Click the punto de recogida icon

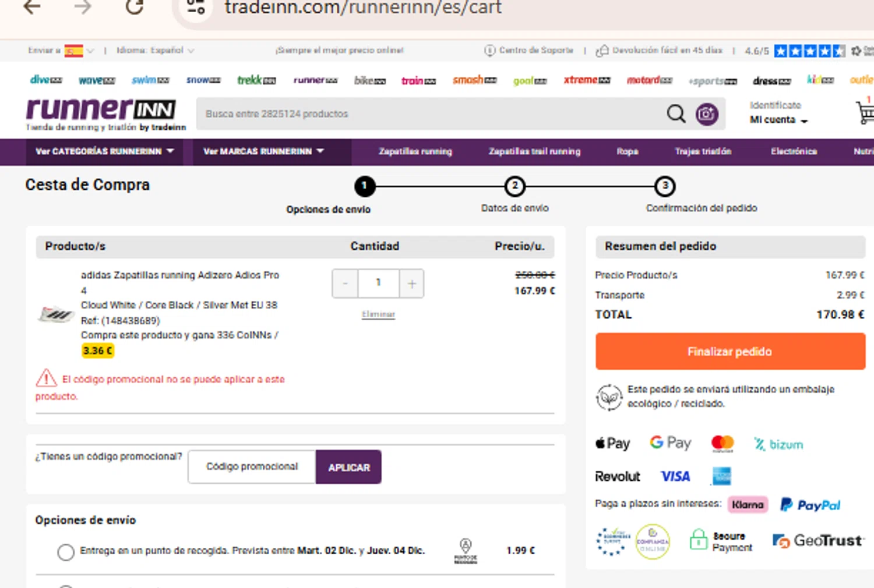(466, 551)
